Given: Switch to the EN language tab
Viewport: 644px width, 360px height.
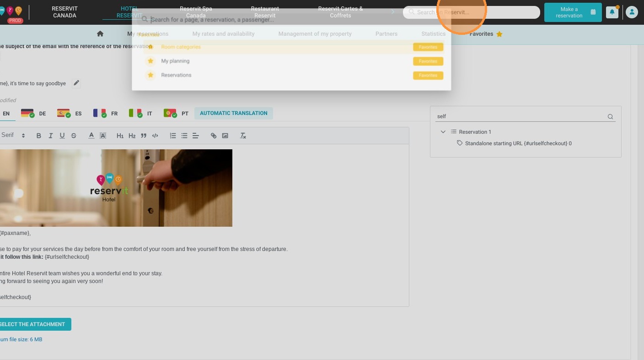Looking at the screenshot, I should [6, 114].
